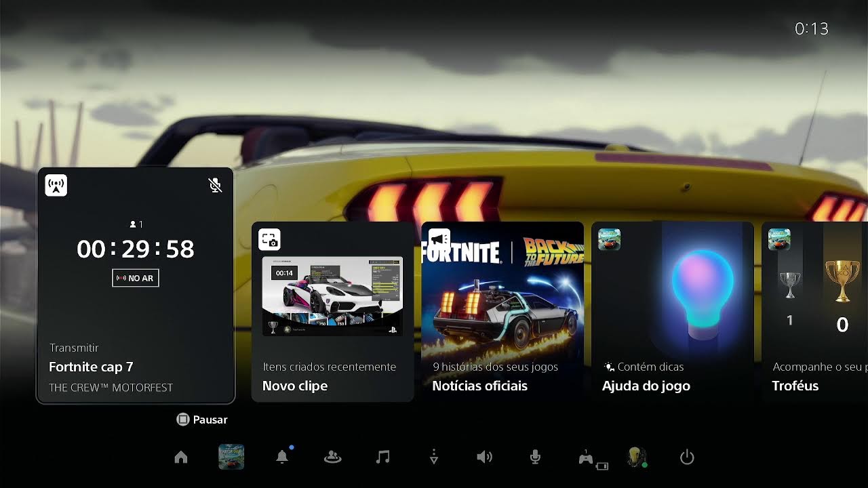
Task: Click the 00:29:58 broadcast timer
Action: [x=136, y=249]
